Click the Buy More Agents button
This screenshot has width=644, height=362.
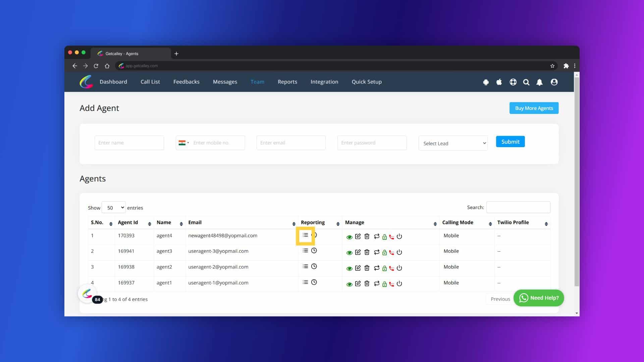pos(534,108)
